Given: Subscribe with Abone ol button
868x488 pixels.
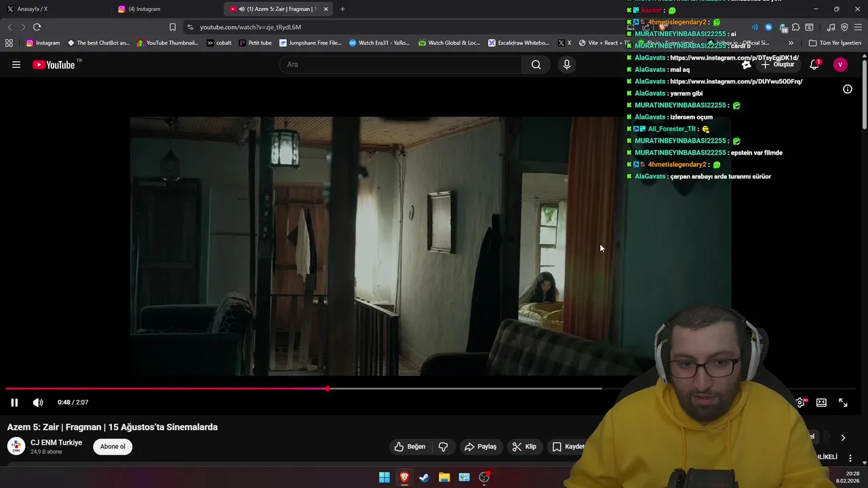Looking at the screenshot, I should pyautogui.click(x=113, y=447).
